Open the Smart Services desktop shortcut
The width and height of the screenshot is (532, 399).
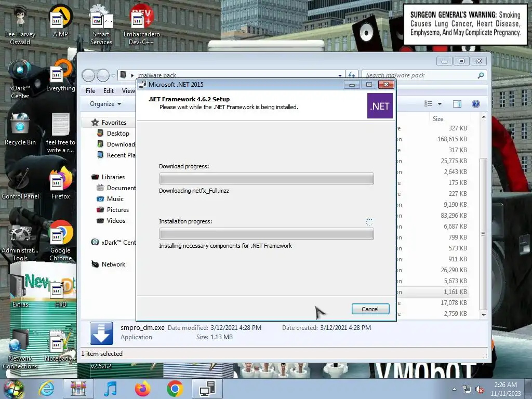(101, 25)
